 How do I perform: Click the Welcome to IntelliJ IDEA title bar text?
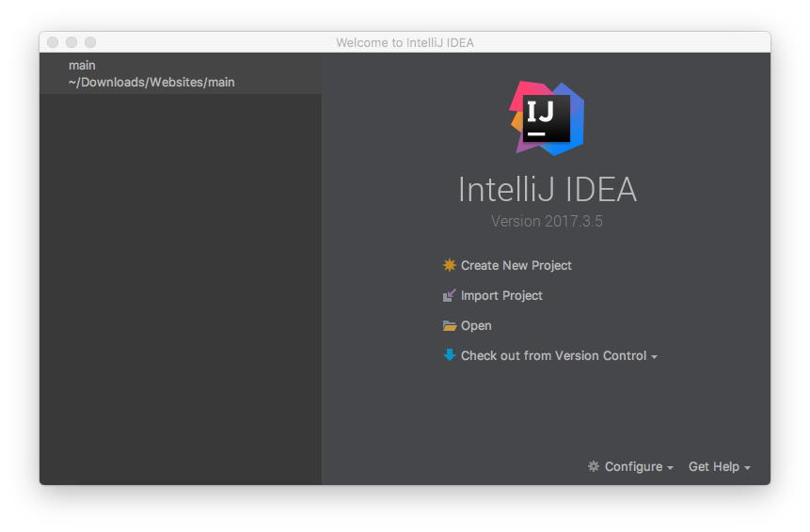pos(405,43)
